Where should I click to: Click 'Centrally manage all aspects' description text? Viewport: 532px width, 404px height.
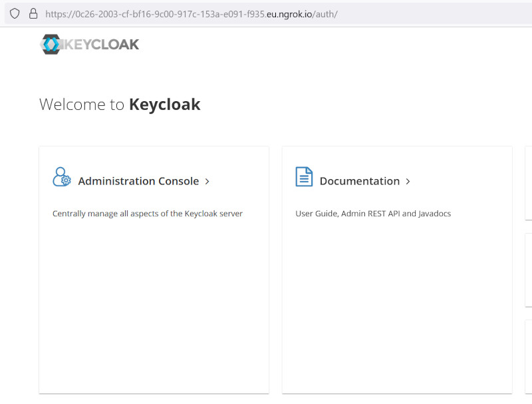click(147, 214)
